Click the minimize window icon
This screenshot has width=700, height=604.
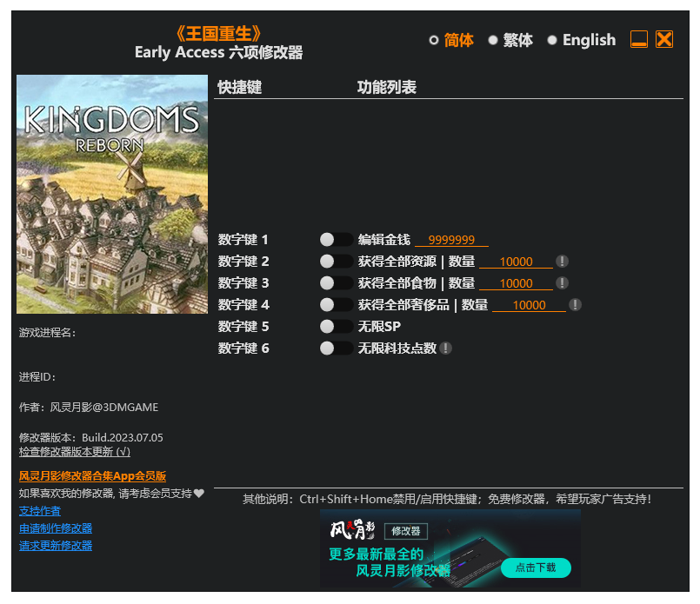point(639,39)
